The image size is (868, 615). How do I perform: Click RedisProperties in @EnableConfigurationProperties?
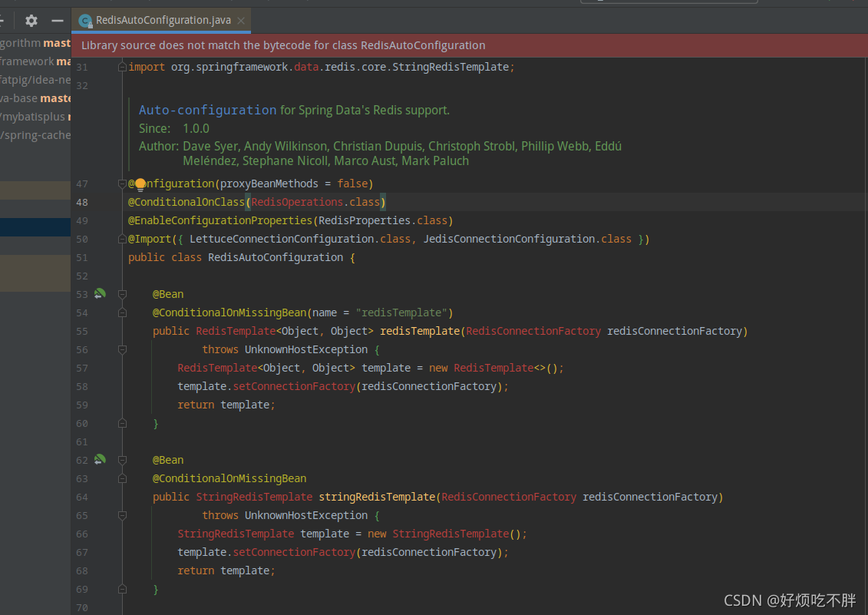point(365,220)
